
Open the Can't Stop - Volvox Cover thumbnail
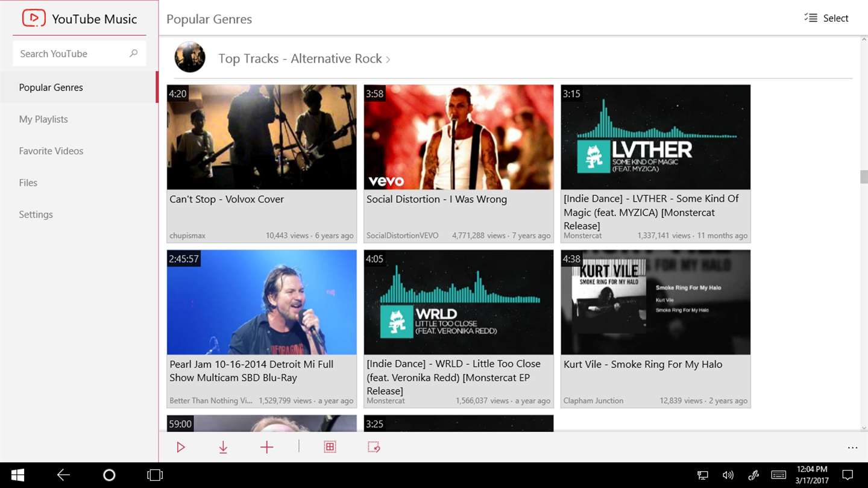262,137
